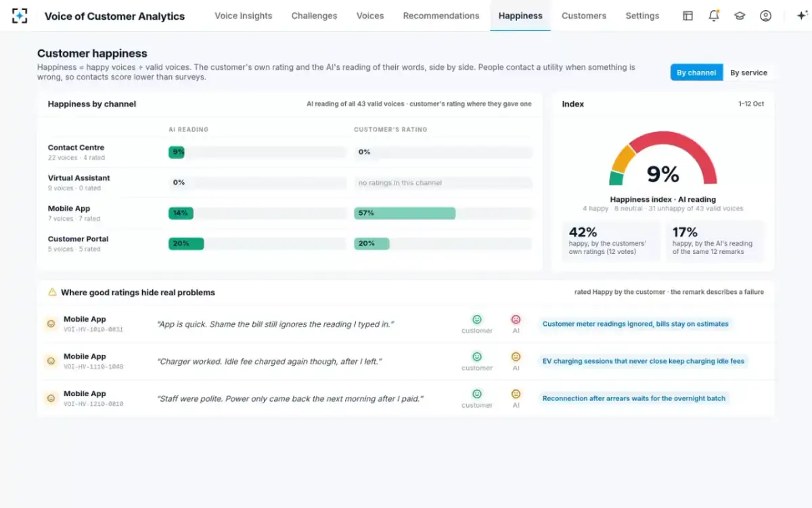This screenshot has height=508, width=812.
Task: Select the Happiness tab
Action: pyautogui.click(x=520, y=16)
